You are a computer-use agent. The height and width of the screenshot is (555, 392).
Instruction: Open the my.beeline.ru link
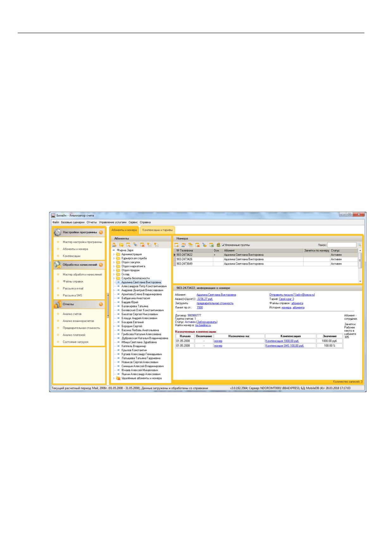(203, 325)
